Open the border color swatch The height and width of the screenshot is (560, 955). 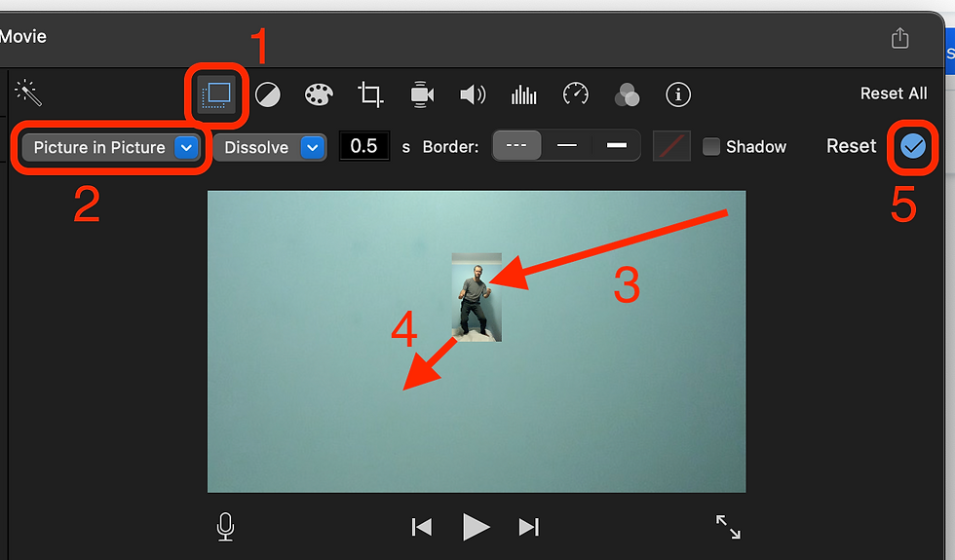[x=671, y=146]
